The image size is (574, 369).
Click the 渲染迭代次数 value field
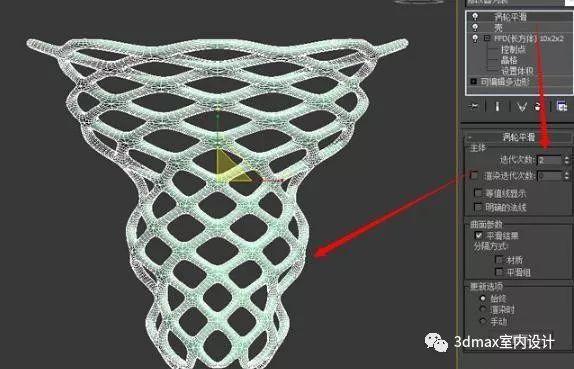click(x=549, y=176)
